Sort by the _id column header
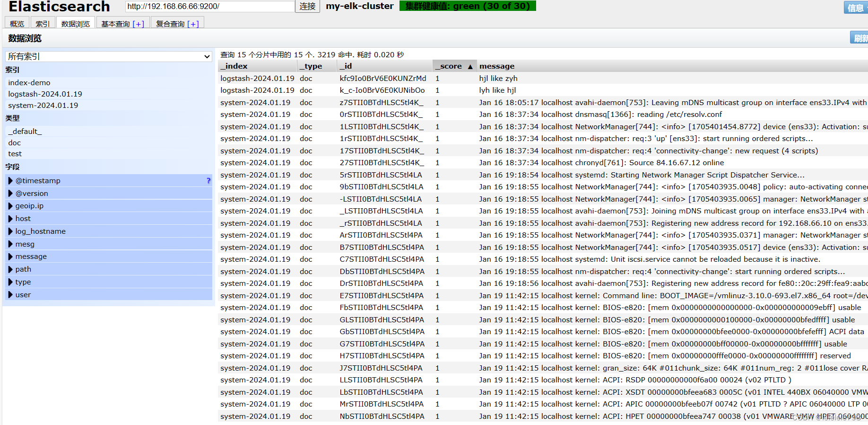 [x=384, y=66]
